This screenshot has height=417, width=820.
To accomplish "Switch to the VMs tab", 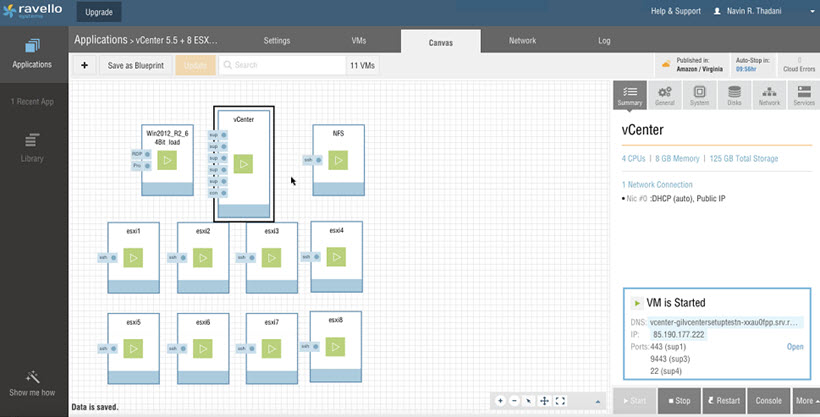I will click(359, 40).
